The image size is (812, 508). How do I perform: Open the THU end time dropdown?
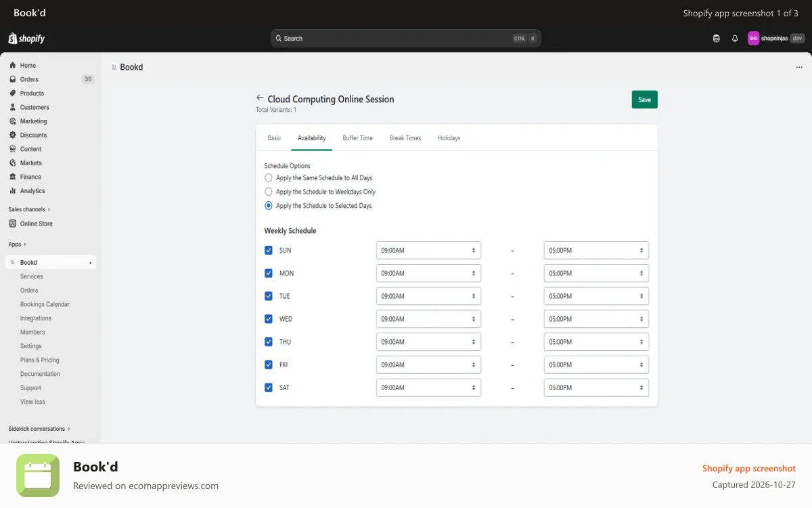point(596,342)
